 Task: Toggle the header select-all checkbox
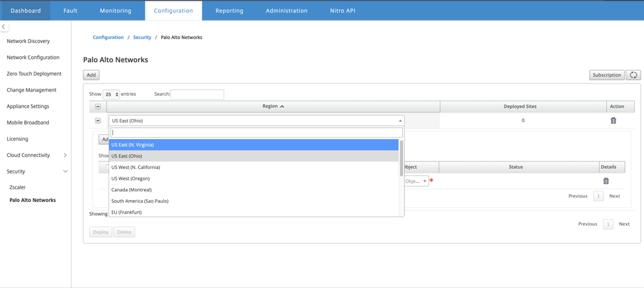tap(98, 107)
